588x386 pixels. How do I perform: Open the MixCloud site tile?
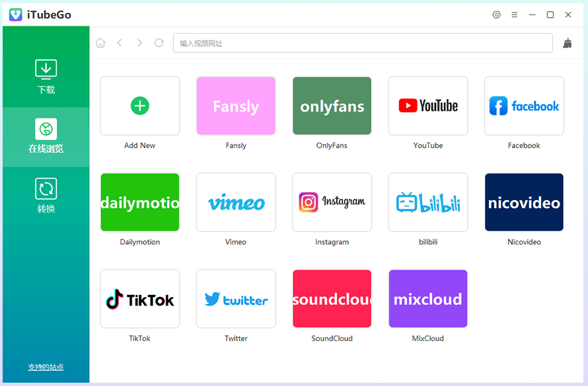428,299
